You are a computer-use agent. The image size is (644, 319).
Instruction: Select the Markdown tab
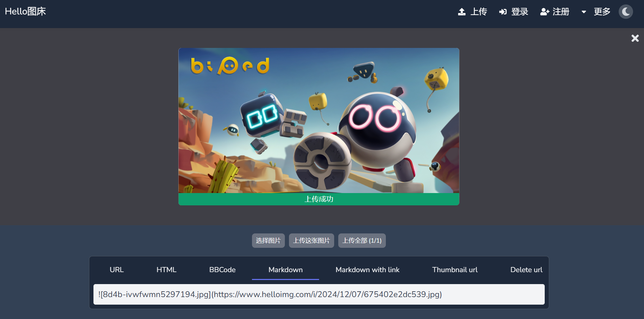click(286, 270)
